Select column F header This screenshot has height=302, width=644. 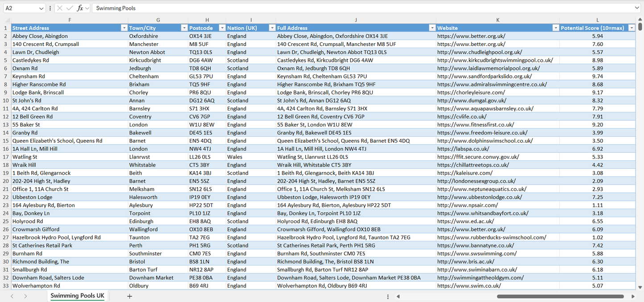pos(70,20)
